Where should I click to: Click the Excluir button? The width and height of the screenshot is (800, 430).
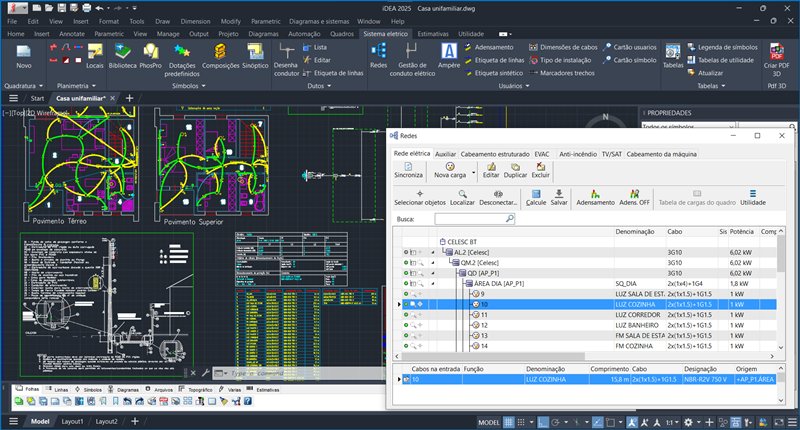(541, 169)
